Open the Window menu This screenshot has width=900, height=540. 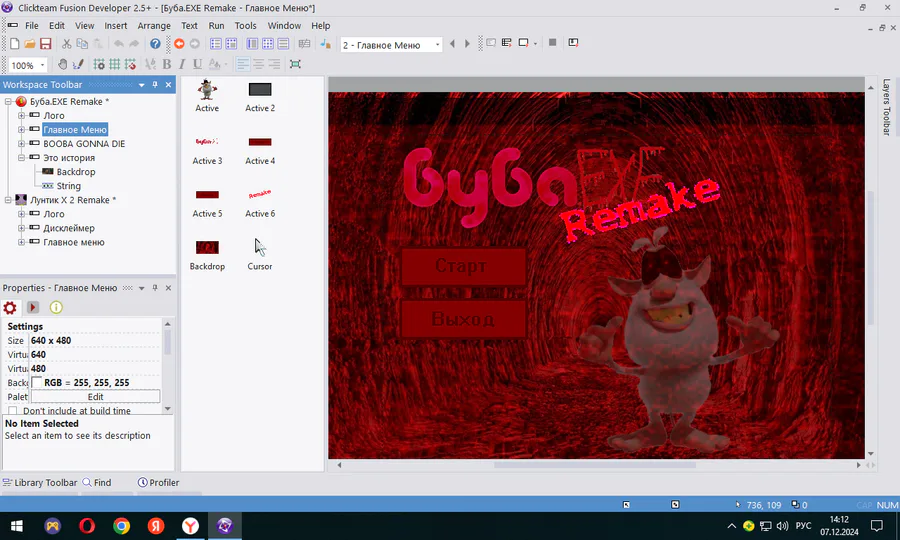(x=284, y=26)
